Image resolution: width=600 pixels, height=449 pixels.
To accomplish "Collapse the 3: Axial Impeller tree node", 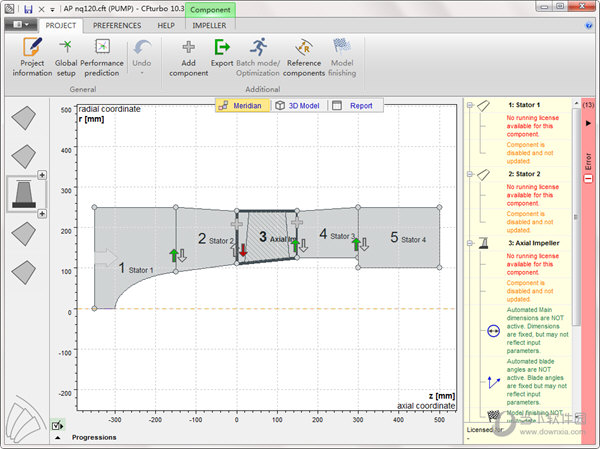I will 470,243.
